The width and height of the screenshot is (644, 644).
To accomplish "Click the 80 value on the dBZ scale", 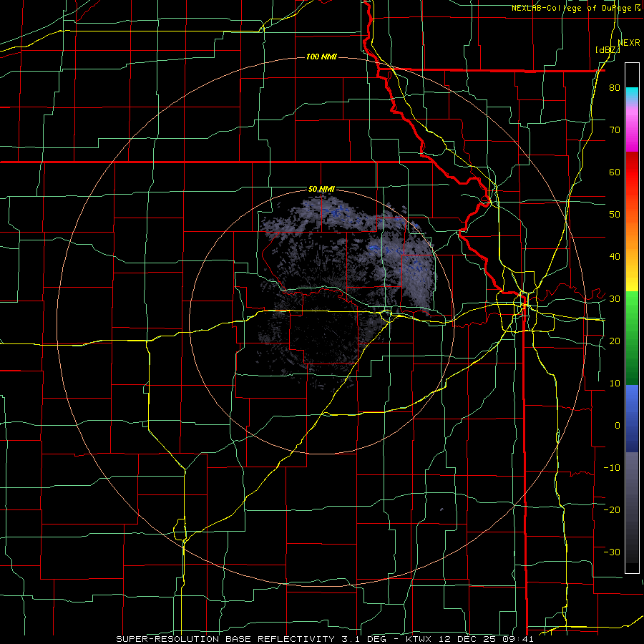I will tap(615, 88).
